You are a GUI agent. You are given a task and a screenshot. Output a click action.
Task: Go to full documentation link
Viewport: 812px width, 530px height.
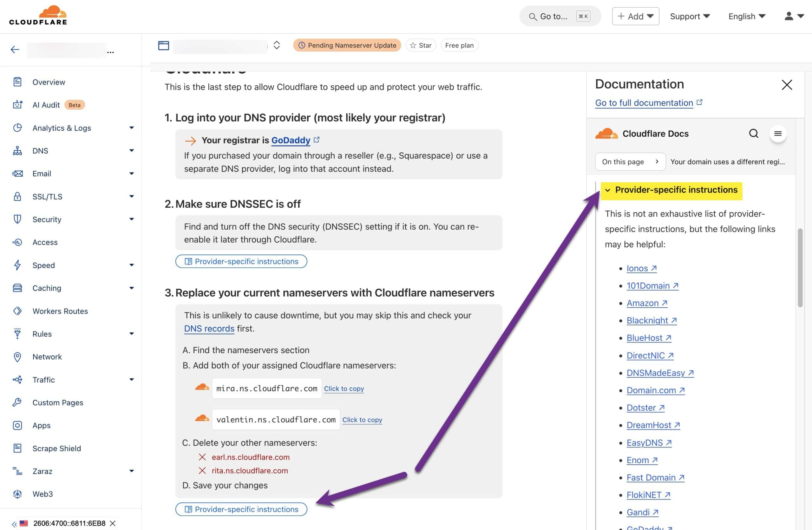pyautogui.click(x=644, y=103)
